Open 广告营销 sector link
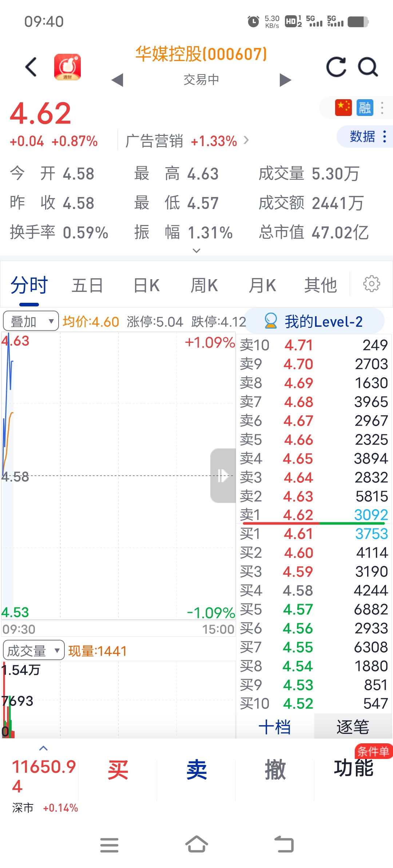Image resolution: width=393 pixels, height=868 pixels. [x=187, y=141]
